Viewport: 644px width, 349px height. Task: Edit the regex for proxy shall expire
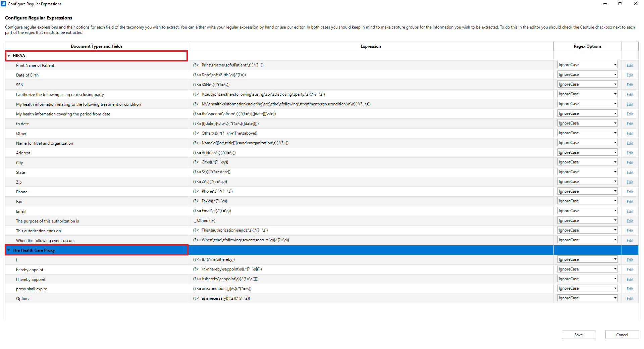click(x=630, y=289)
